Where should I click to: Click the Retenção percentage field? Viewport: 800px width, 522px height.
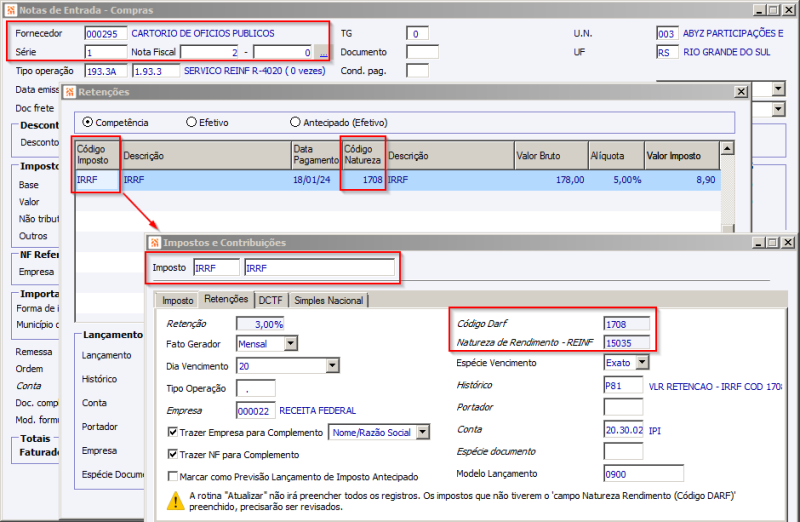(260, 324)
